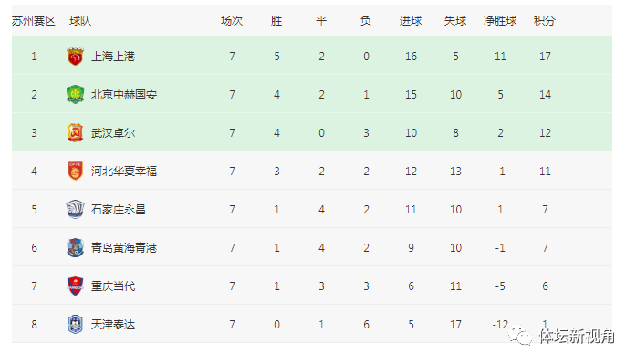Image resolution: width=636 pixels, height=364 pixels.
Task: Click the 积分 column header
Action: (545, 21)
